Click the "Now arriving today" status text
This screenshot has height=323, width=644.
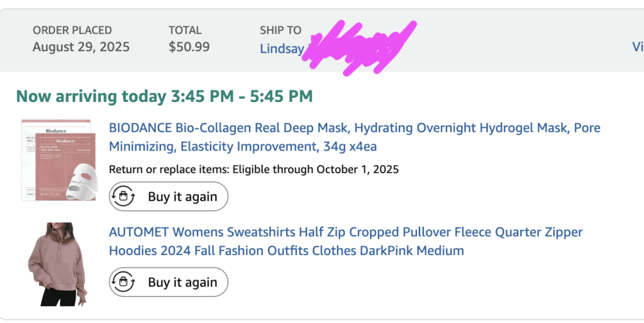coord(92,96)
